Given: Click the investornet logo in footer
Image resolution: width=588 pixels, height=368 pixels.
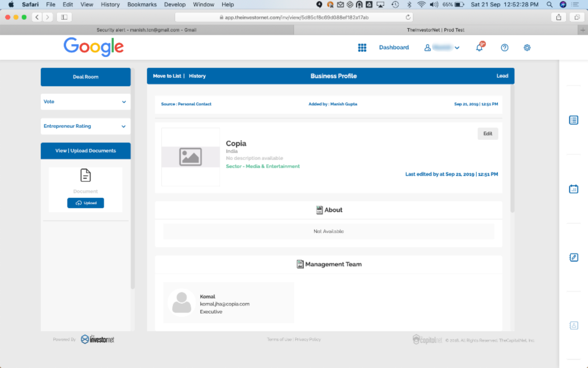Looking at the screenshot, I should coord(98,339).
